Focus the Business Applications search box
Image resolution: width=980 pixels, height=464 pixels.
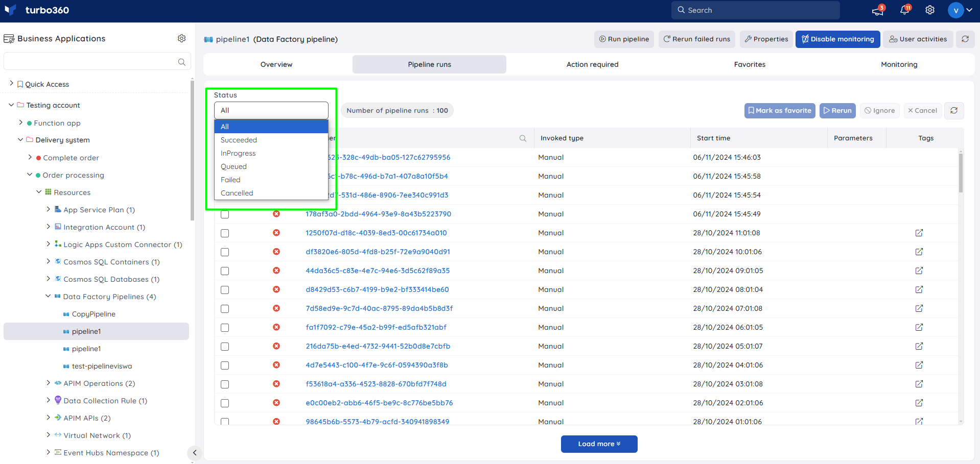click(x=97, y=61)
